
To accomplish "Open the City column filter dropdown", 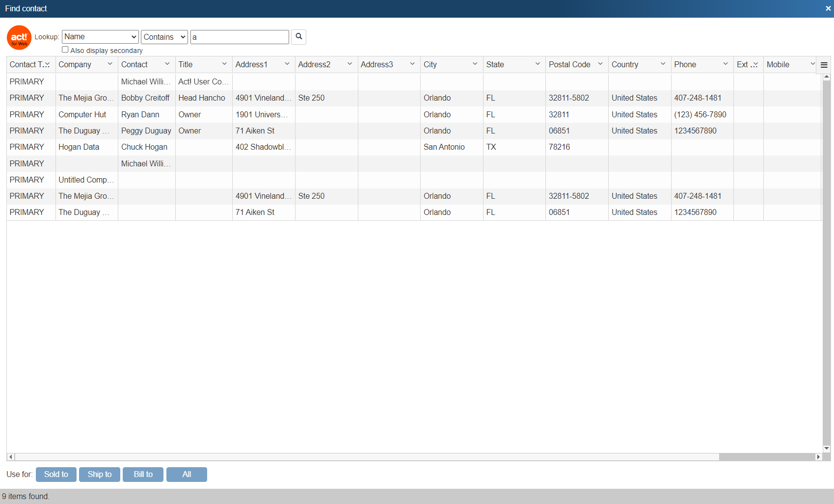I will 475,64.
